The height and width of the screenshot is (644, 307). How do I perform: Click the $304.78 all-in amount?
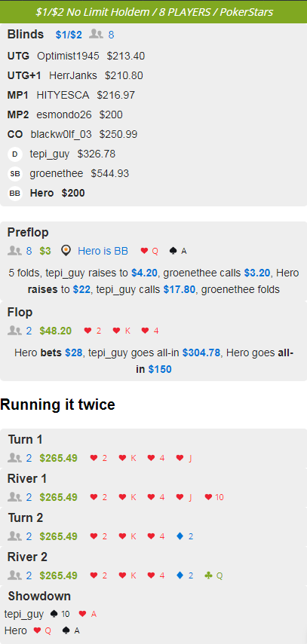201,353
